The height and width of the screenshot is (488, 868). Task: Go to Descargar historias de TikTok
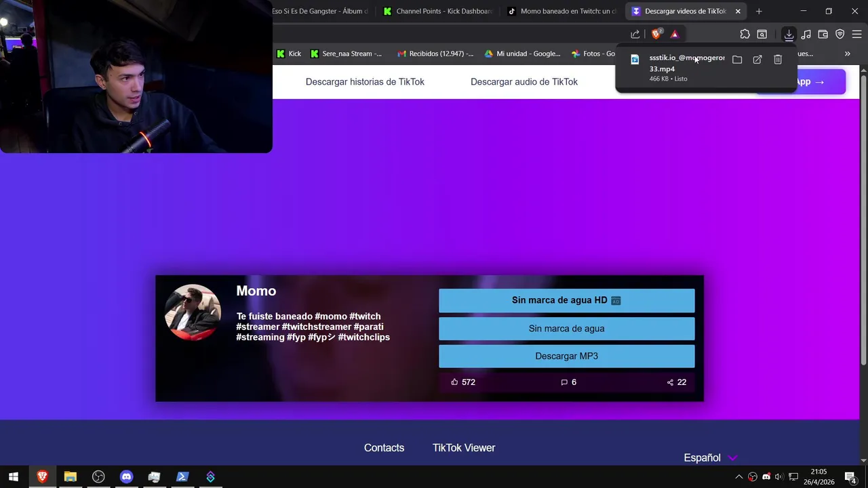(365, 81)
